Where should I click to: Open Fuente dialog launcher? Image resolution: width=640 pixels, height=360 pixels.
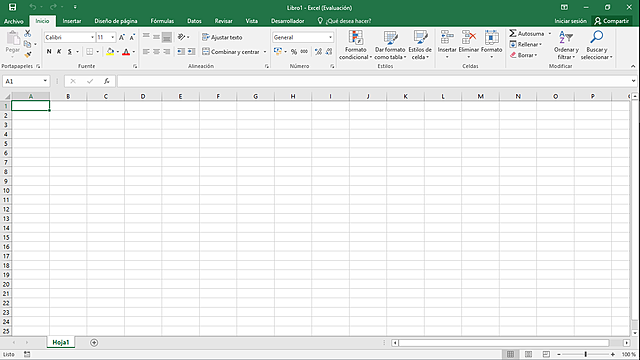[135, 66]
